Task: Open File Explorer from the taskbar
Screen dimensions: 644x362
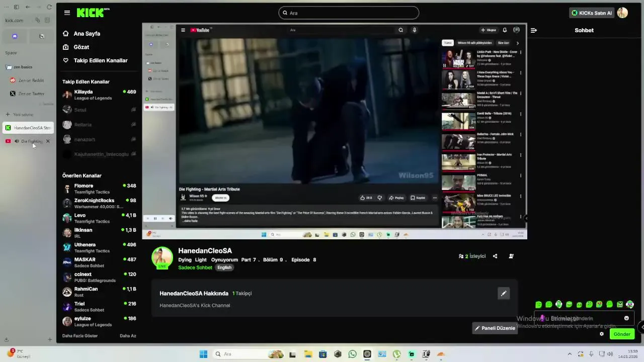Action: [308, 354]
